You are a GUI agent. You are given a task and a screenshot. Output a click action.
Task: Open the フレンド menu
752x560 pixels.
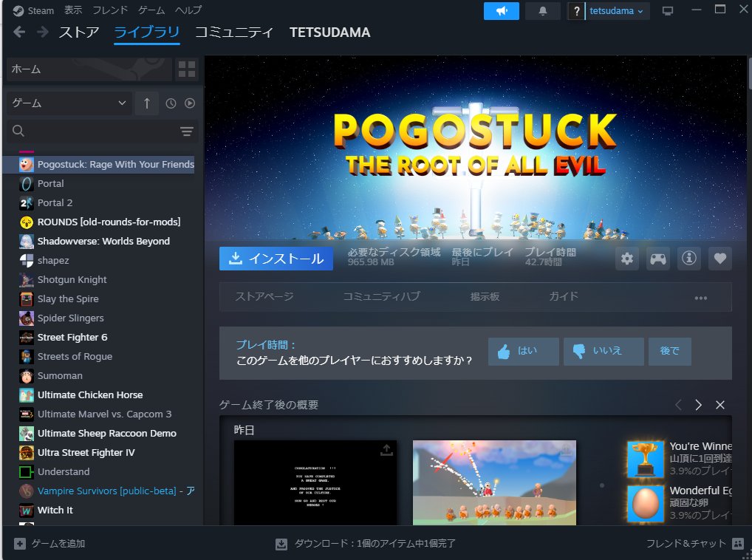tap(110, 10)
